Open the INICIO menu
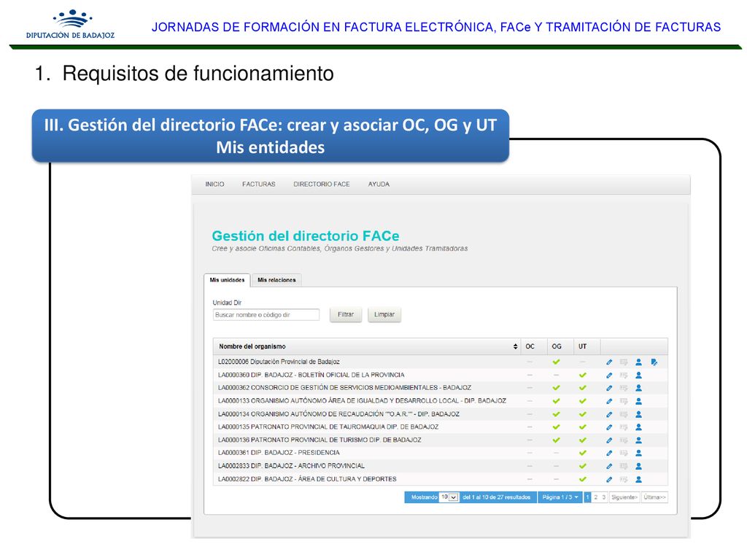 click(x=214, y=184)
